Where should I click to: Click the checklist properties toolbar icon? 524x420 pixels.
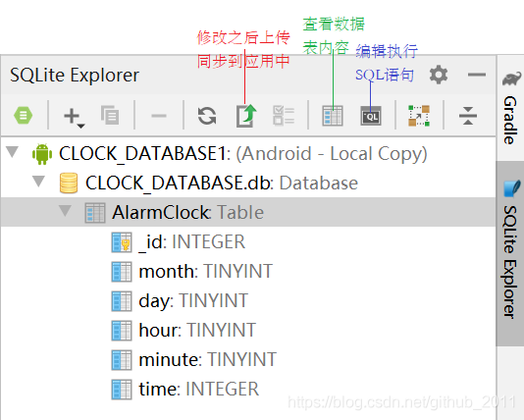[284, 116]
